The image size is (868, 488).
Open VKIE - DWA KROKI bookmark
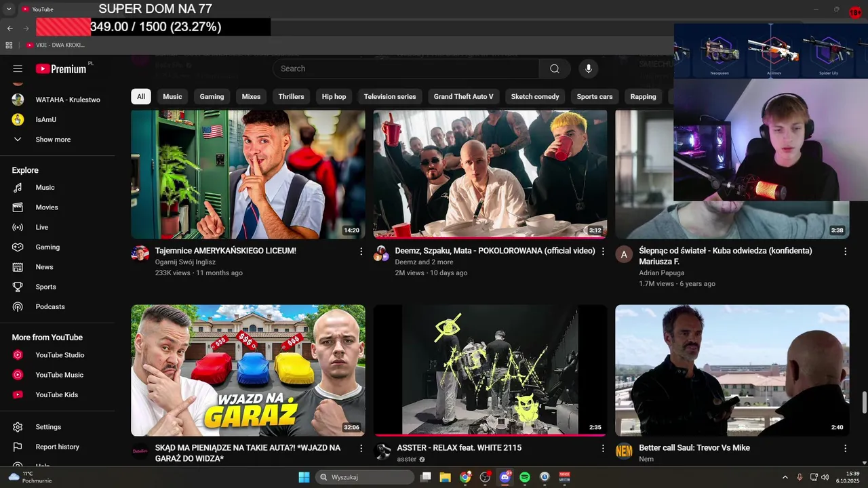[x=56, y=45]
